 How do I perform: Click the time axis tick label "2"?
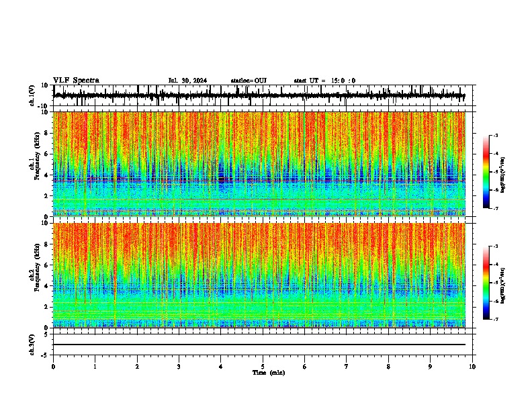(137, 367)
